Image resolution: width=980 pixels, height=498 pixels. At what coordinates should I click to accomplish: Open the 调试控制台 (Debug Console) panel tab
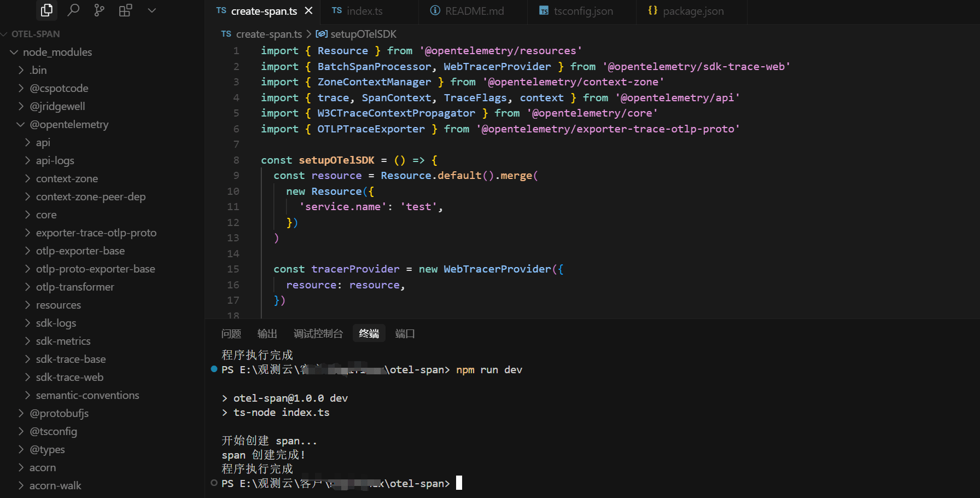click(318, 333)
